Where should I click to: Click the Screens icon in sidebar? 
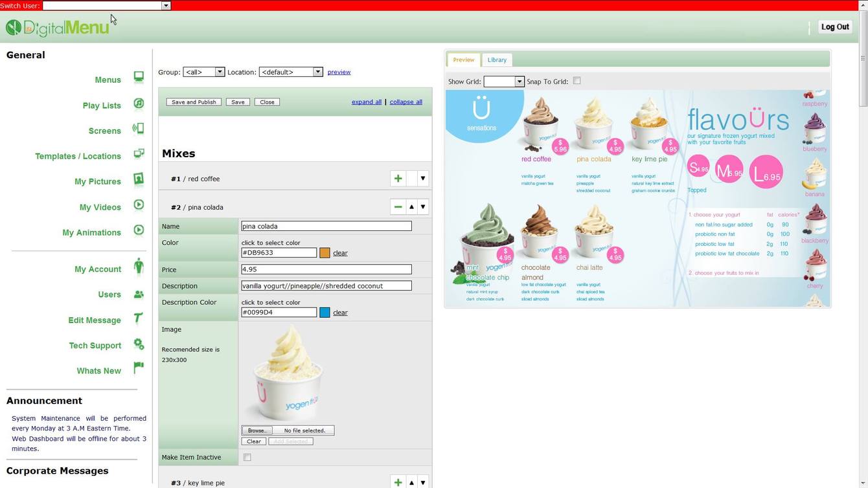click(x=139, y=129)
